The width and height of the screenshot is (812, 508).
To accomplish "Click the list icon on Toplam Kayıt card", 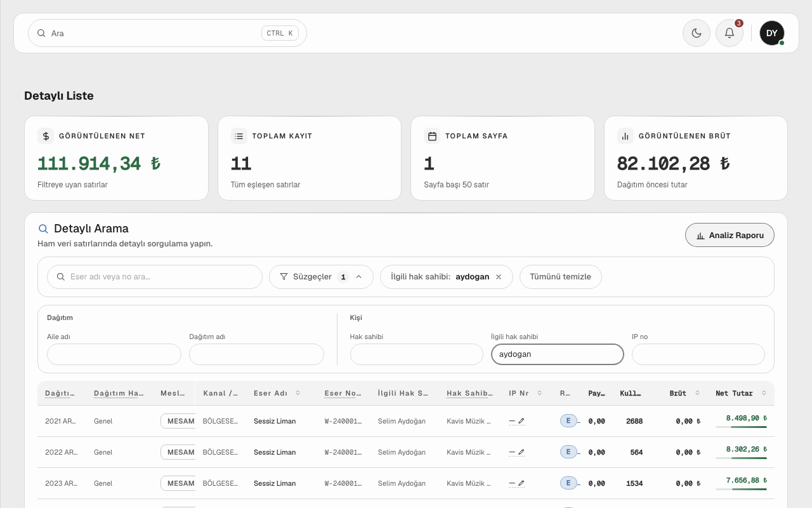I will (x=239, y=136).
